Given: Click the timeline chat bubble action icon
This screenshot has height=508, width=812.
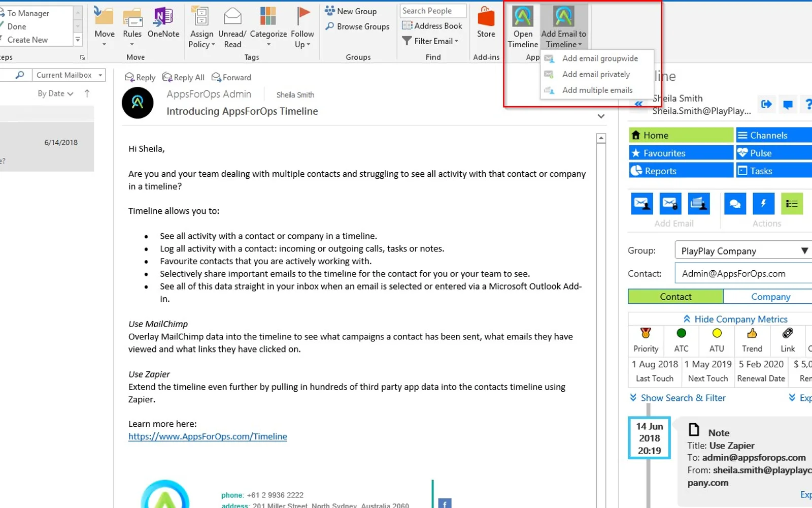Looking at the screenshot, I should point(735,204).
